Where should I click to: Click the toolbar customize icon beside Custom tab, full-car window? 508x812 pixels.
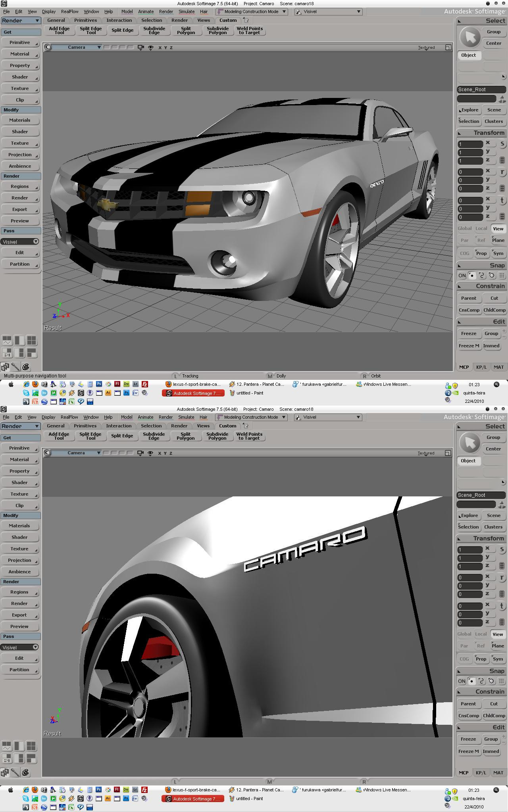tap(246, 20)
